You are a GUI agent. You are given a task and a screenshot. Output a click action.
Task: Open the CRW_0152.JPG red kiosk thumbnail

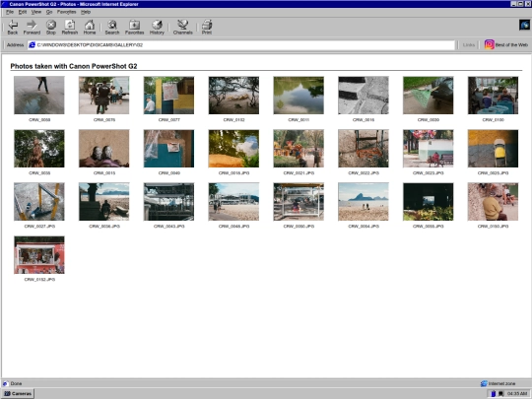click(39, 255)
